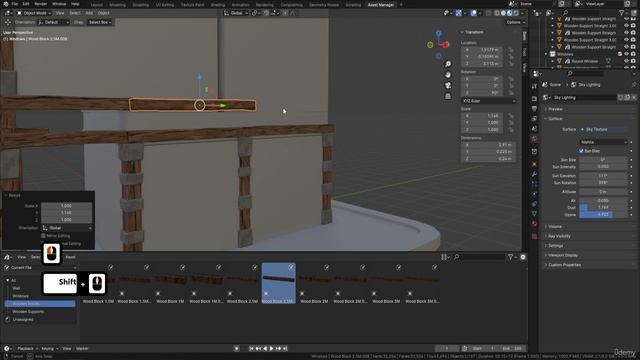Open the World properties tab icon
This screenshot has height=360, width=640.
point(534,139)
